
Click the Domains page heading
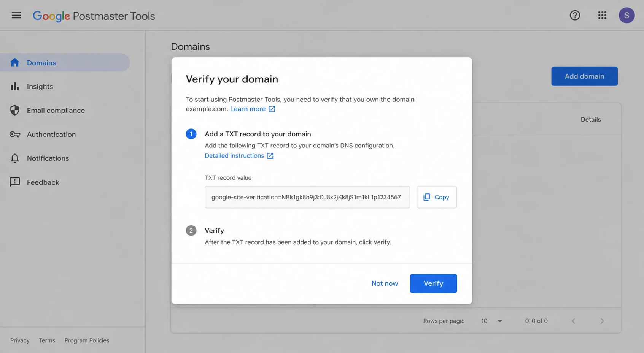tap(190, 47)
